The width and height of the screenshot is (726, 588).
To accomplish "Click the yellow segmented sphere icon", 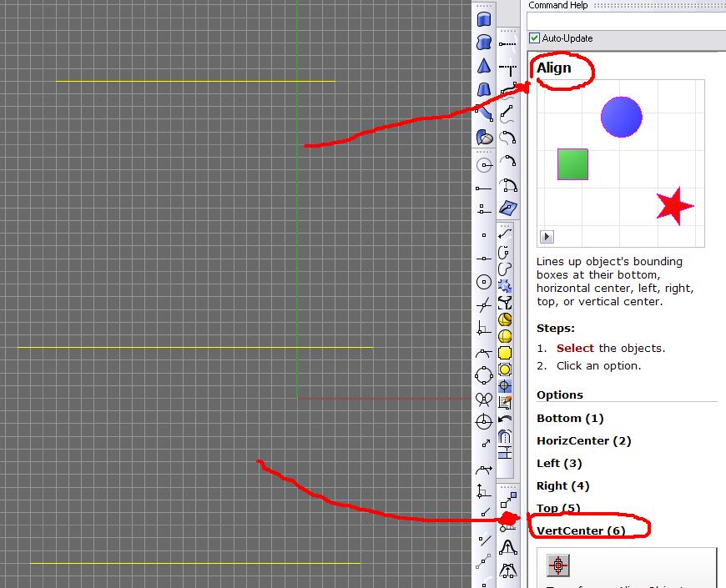I will coord(505,336).
